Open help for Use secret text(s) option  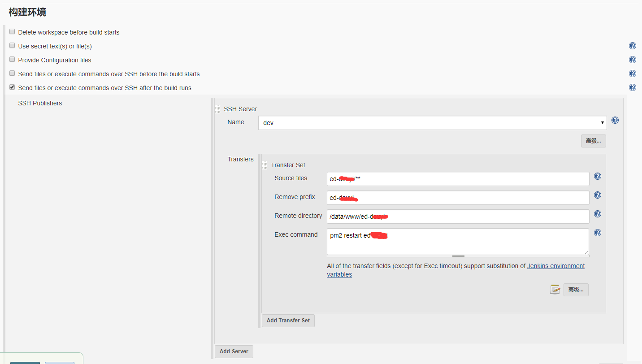(632, 45)
